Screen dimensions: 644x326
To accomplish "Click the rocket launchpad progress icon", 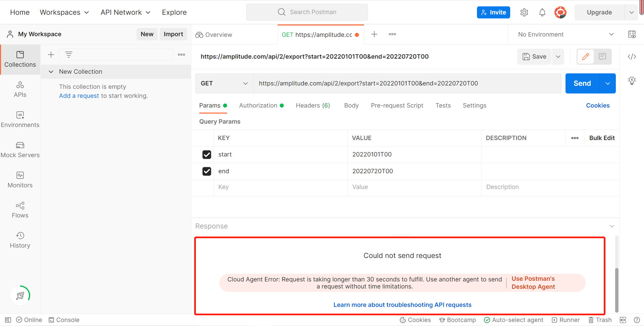I will (20, 295).
